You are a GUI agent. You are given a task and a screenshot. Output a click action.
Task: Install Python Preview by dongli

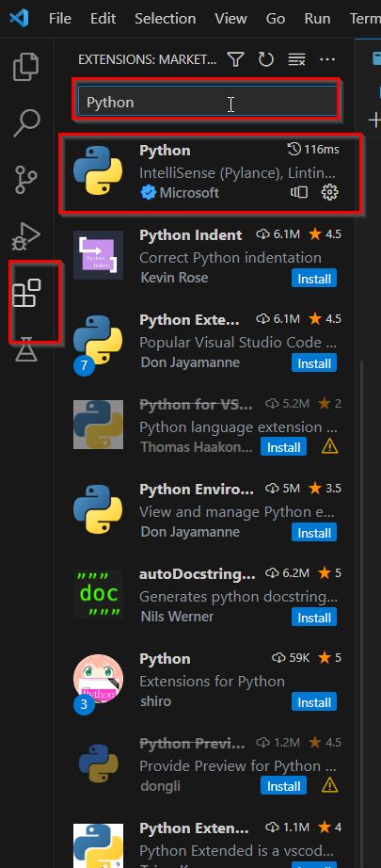284,785
